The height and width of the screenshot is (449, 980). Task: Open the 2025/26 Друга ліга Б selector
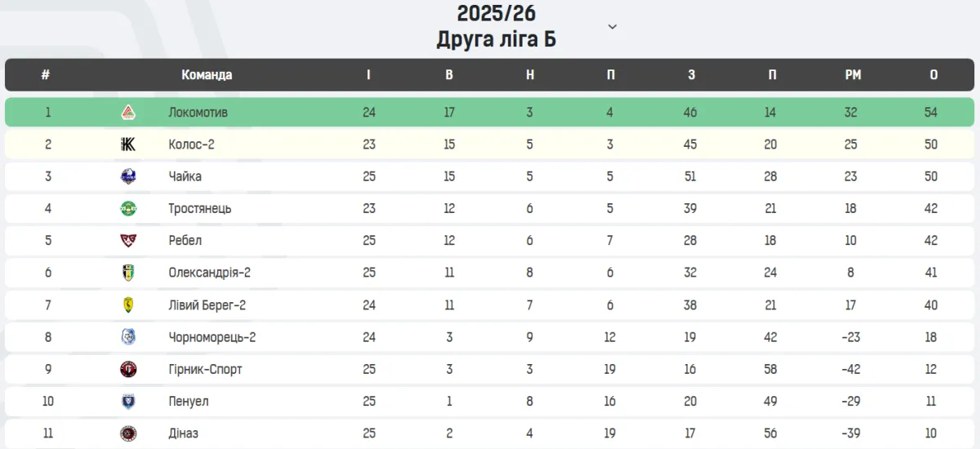(497, 26)
